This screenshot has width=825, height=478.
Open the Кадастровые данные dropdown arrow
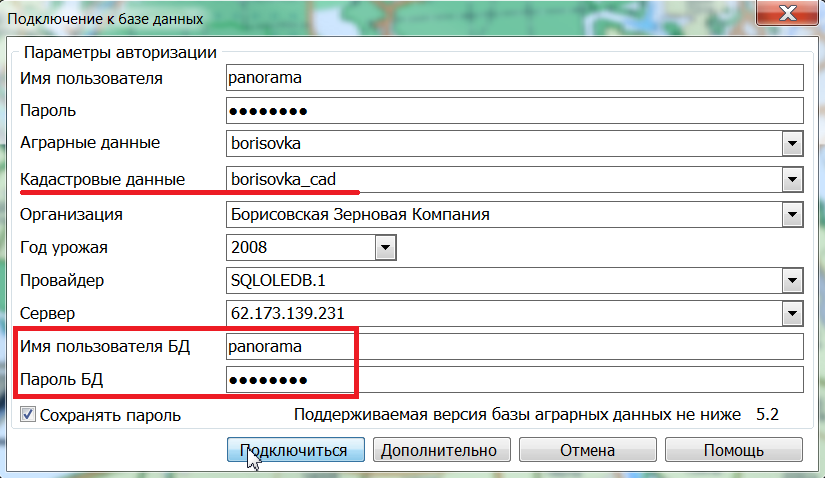coord(793,179)
